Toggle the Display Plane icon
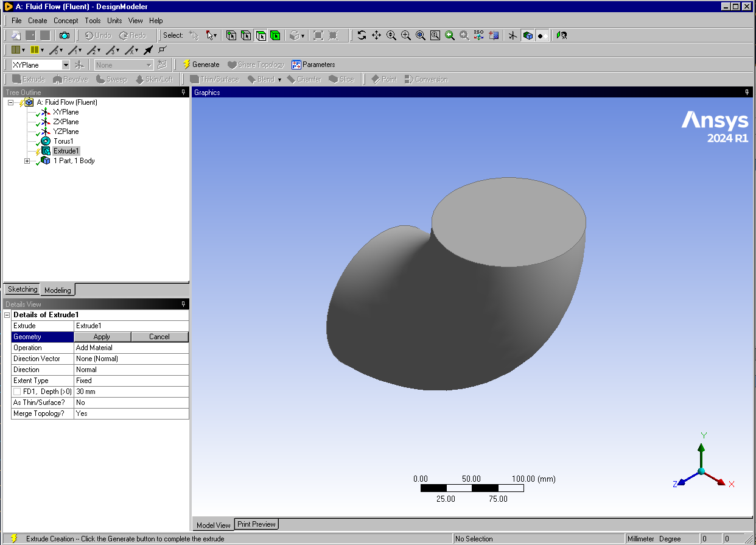 513,35
